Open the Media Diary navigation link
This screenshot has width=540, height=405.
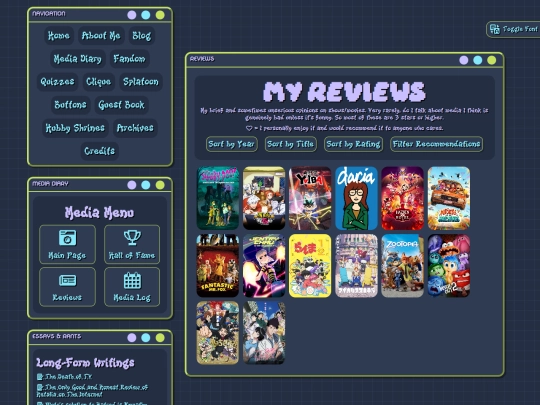point(78,59)
